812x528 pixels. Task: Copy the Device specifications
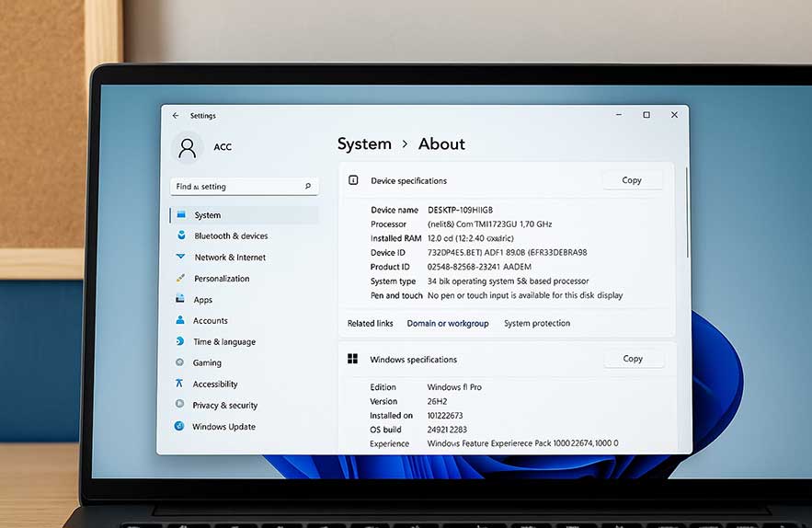[633, 180]
